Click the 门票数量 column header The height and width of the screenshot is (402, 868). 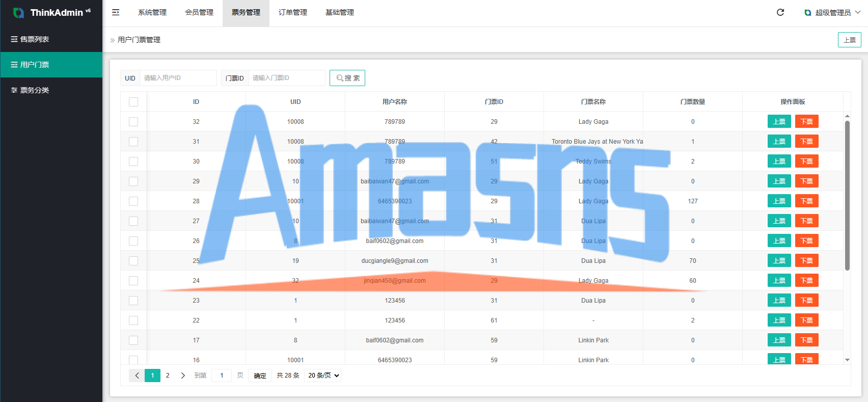tap(693, 102)
